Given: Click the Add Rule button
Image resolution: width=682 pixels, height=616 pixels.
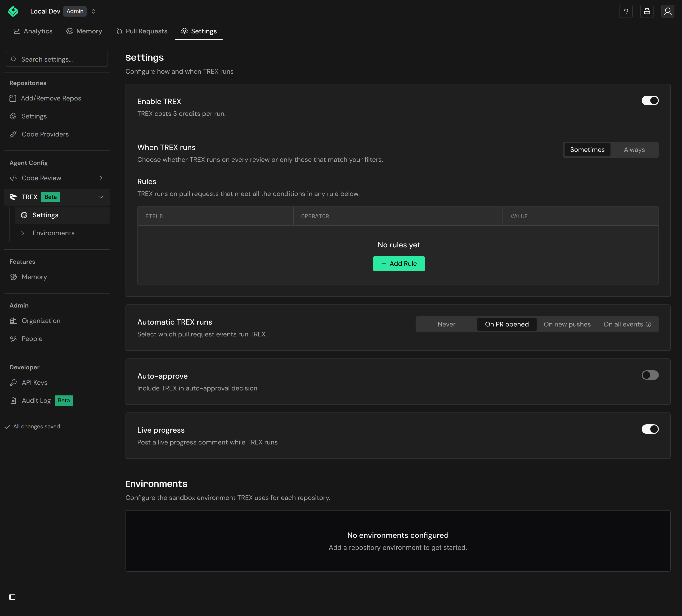Looking at the screenshot, I should click(x=399, y=264).
